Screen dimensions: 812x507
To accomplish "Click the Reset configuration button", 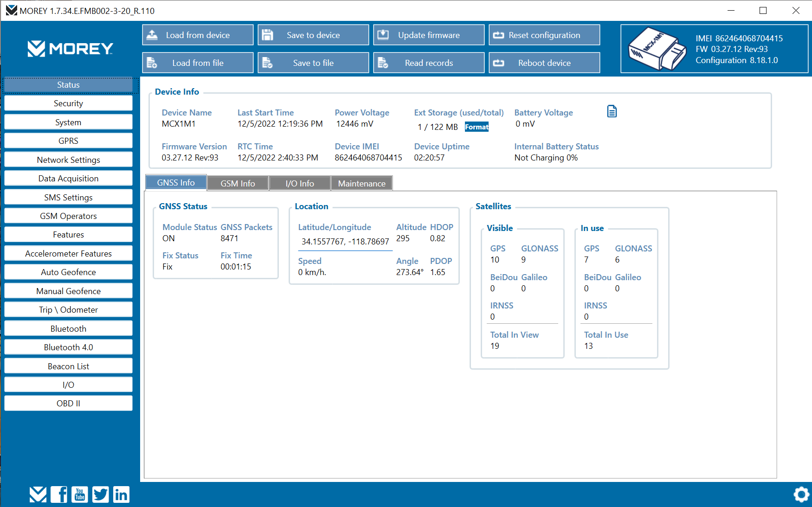I will (x=544, y=35).
